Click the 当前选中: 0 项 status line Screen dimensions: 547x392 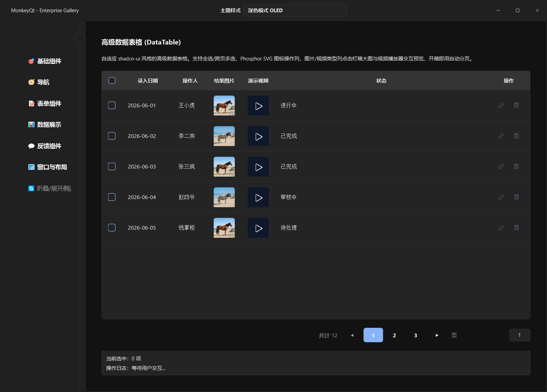(x=124, y=359)
